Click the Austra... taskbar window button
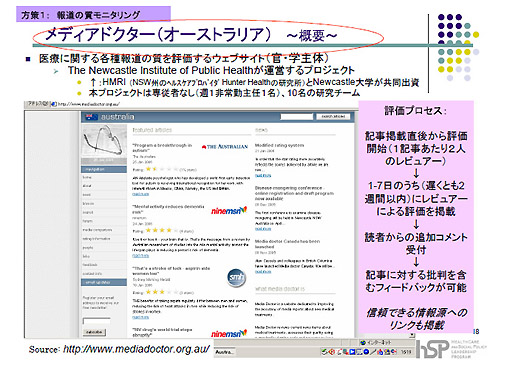This screenshot has width=510, height=371. (225, 352)
